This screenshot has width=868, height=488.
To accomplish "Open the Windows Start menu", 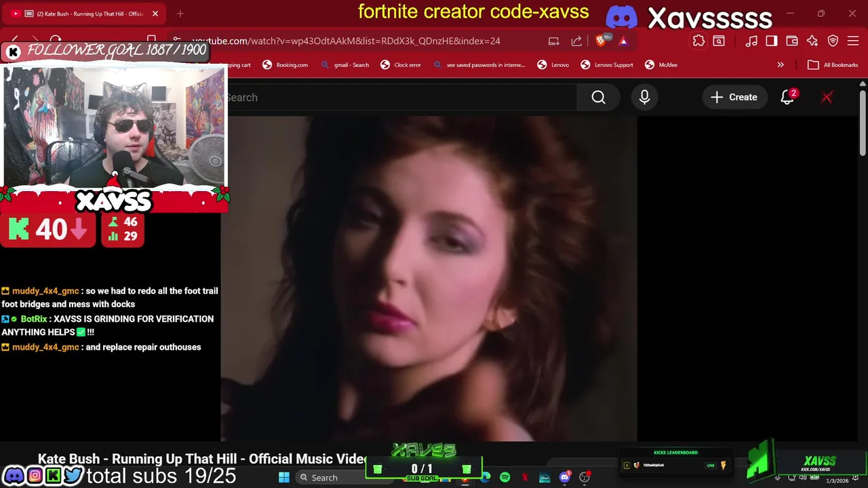I will point(284,478).
